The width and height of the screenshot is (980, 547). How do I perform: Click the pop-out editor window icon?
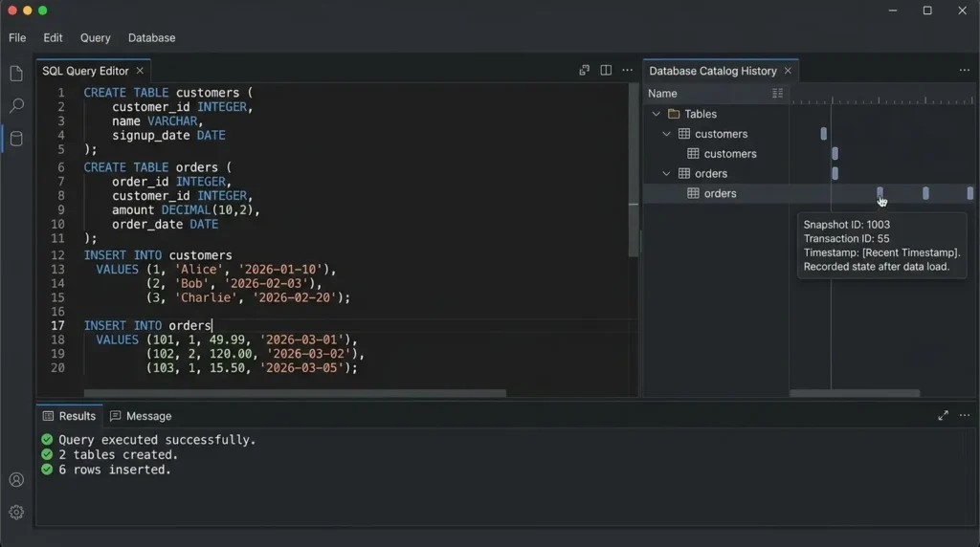coord(585,70)
